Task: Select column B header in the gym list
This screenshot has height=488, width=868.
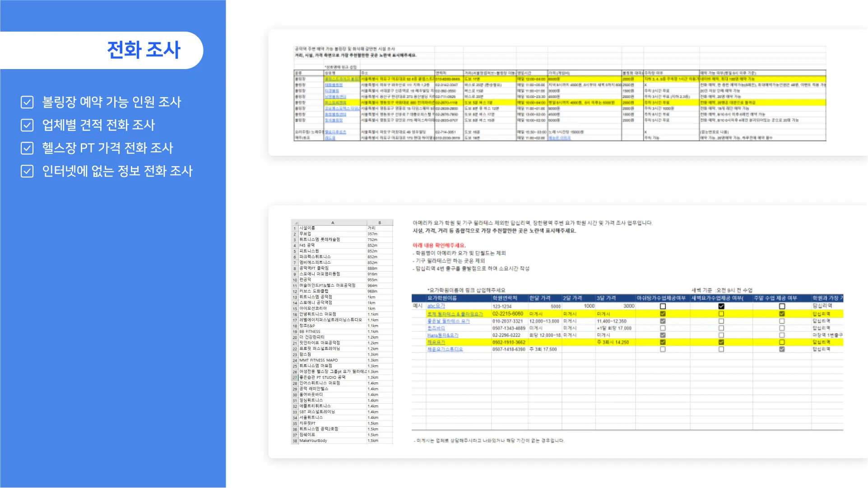Action: (380, 223)
